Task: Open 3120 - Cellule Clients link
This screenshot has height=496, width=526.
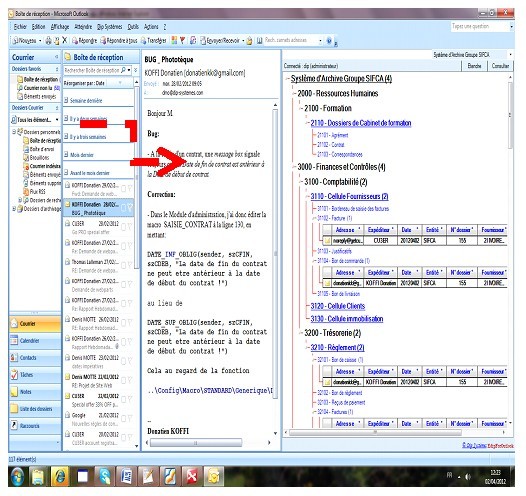Action: (x=337, y=306)
